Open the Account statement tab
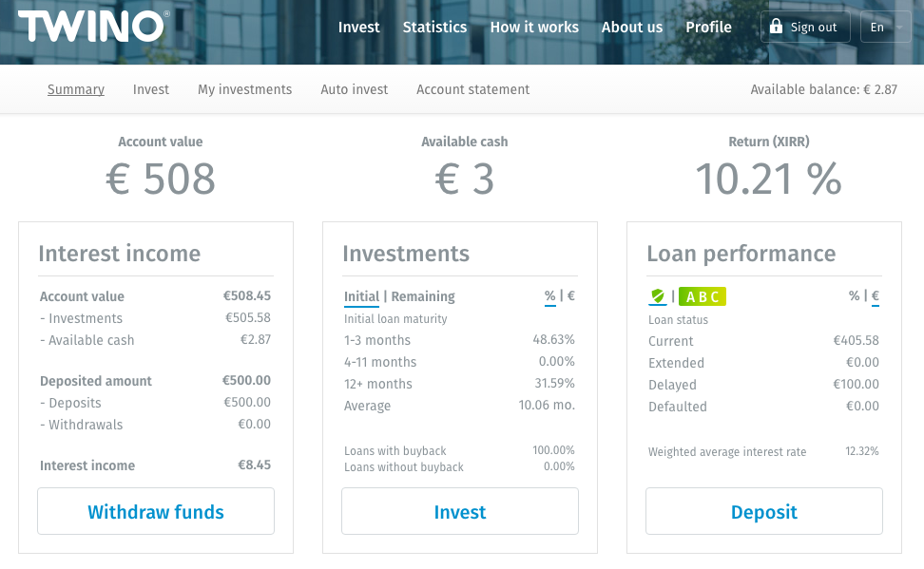This screenshot has width=924, height=569. pos(472,89)
